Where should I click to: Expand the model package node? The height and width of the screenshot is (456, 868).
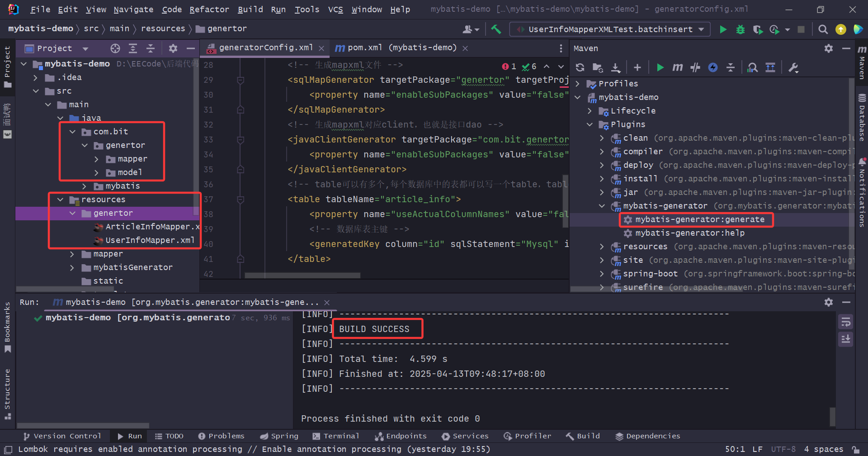click(x=96, y=172)
